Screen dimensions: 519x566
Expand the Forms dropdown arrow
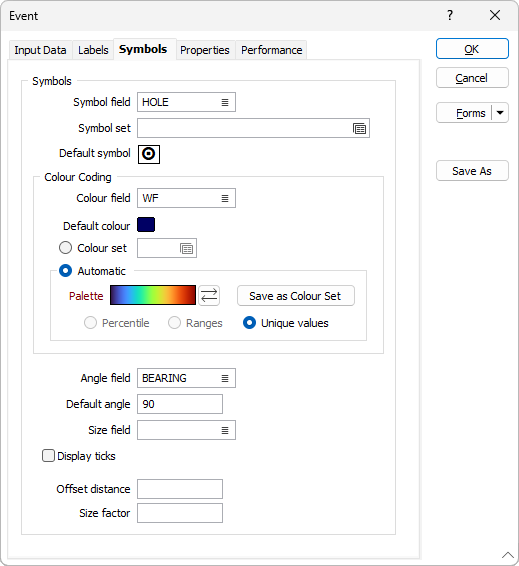pos(500,113)
